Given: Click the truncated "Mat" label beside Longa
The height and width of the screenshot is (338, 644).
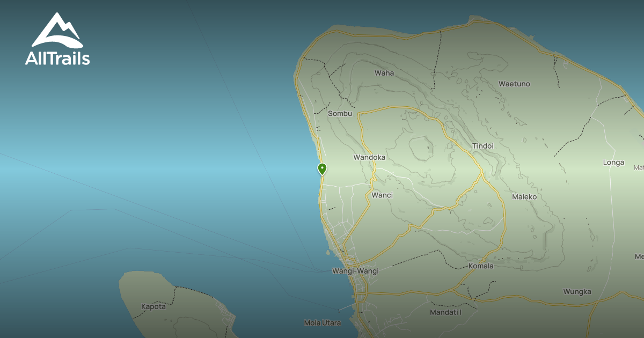Looking at the screenshot, I should click(x=639, y=168).
